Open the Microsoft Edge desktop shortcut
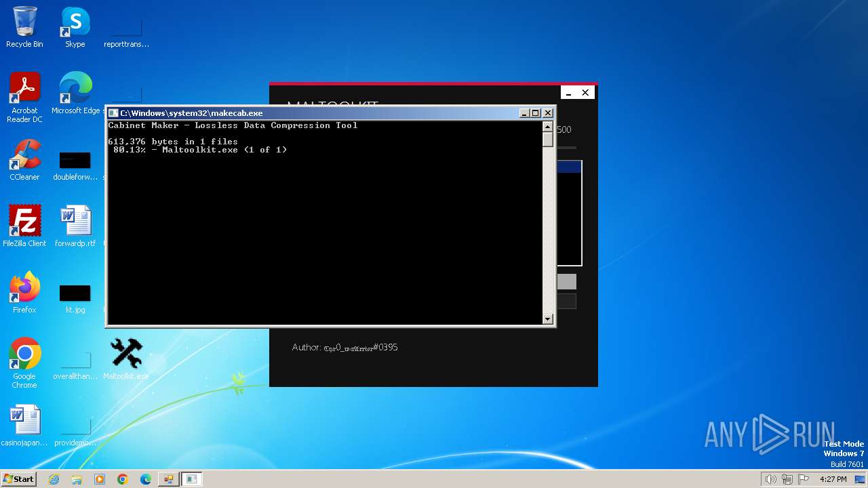868x488 pixels. pyautogui.click(x=75, y=94)
